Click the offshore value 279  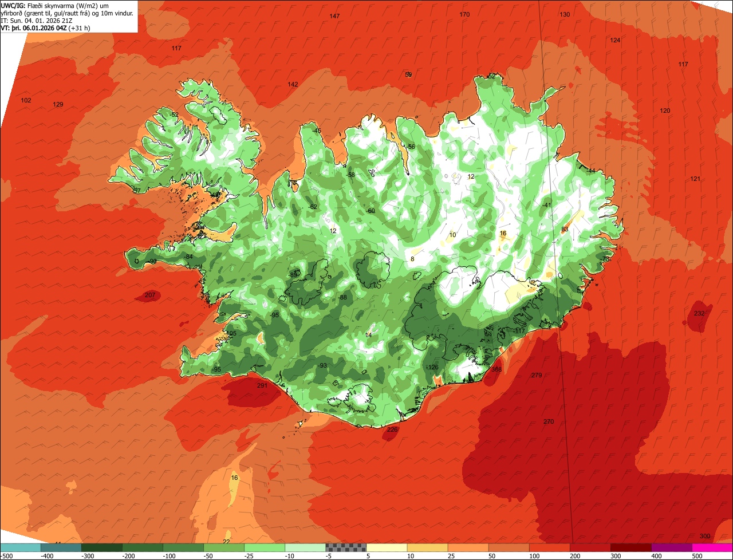(537, 375)
